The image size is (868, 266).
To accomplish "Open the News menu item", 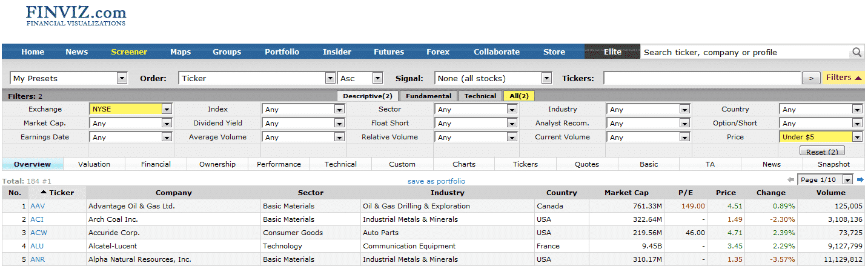I will tap(77, 52).
